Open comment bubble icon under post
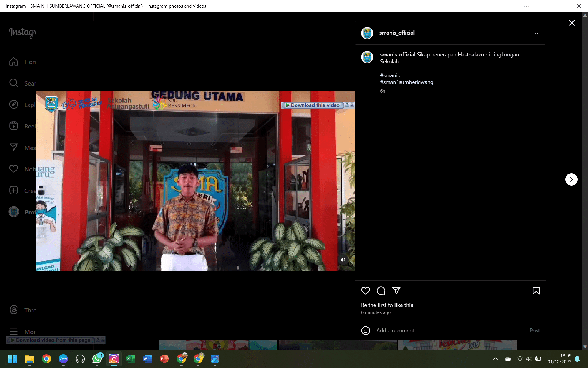Viewport: 588px width, 368px height. point(381,291)
